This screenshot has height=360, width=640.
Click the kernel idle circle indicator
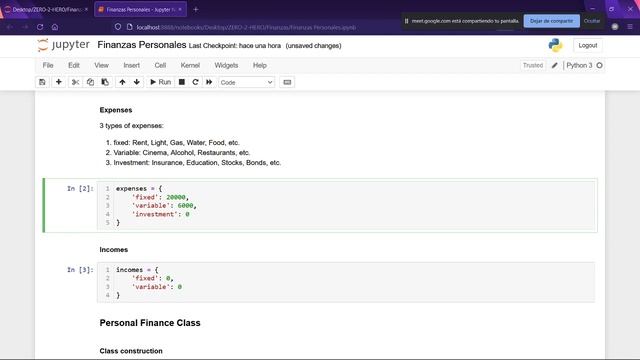point(599,65)
